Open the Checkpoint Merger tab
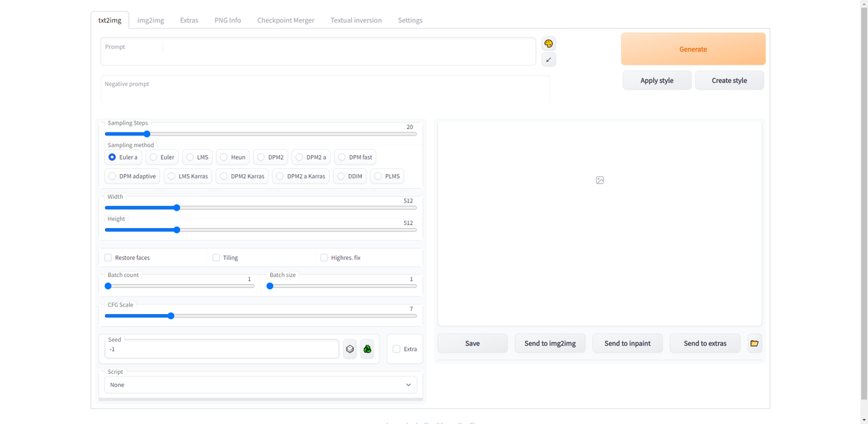 click(285, 20)
